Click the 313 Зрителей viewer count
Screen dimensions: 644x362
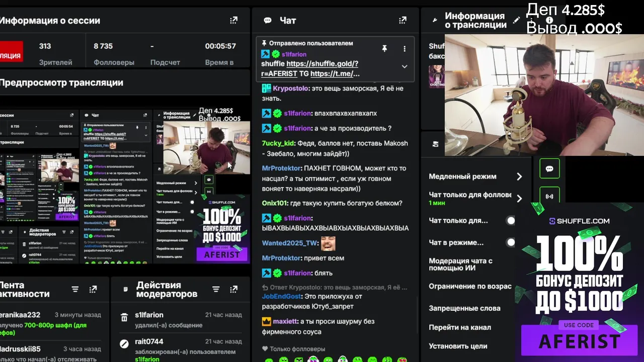[55, 53]
